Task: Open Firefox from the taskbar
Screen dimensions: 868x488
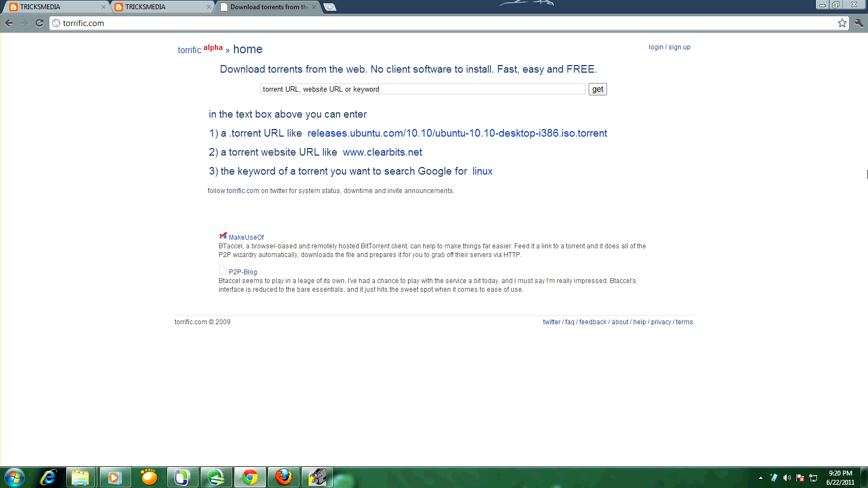Action: click(283, 478)
